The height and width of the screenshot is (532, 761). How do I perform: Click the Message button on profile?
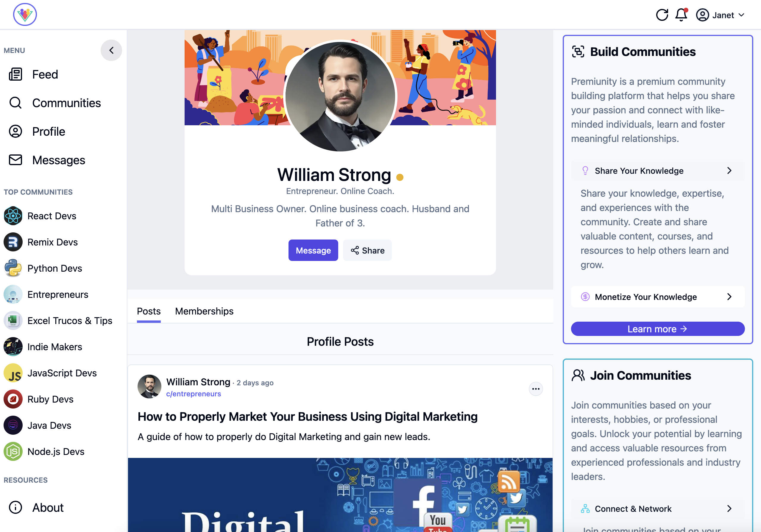(x=313, y=251)
